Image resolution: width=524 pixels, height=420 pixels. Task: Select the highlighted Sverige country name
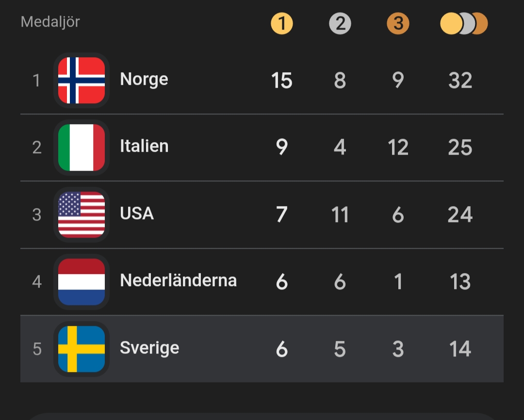click(x=149, y=348)
